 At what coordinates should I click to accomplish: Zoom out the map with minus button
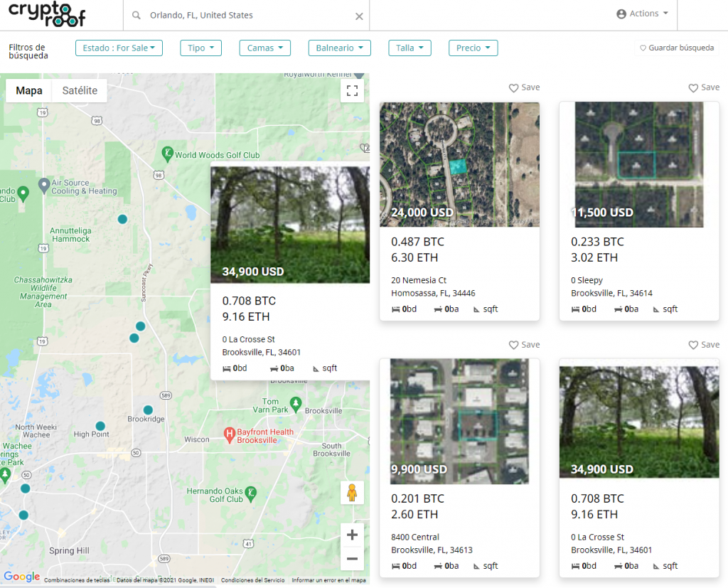click(x=351, y=560)
